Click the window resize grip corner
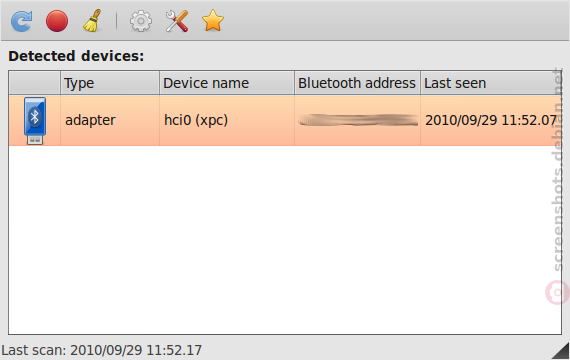Screen dimensions: 570x360 click(561, 351)
